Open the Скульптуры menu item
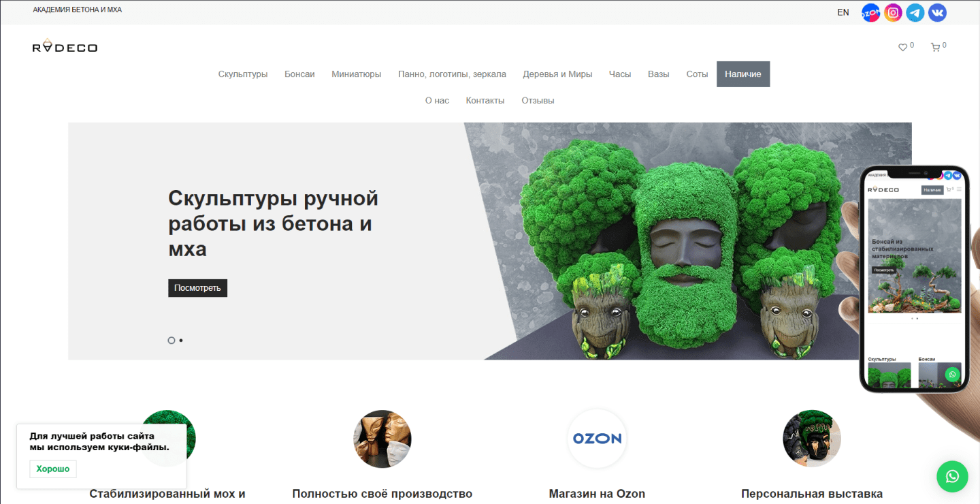The image size is (980, 504). tap(243, 74)
